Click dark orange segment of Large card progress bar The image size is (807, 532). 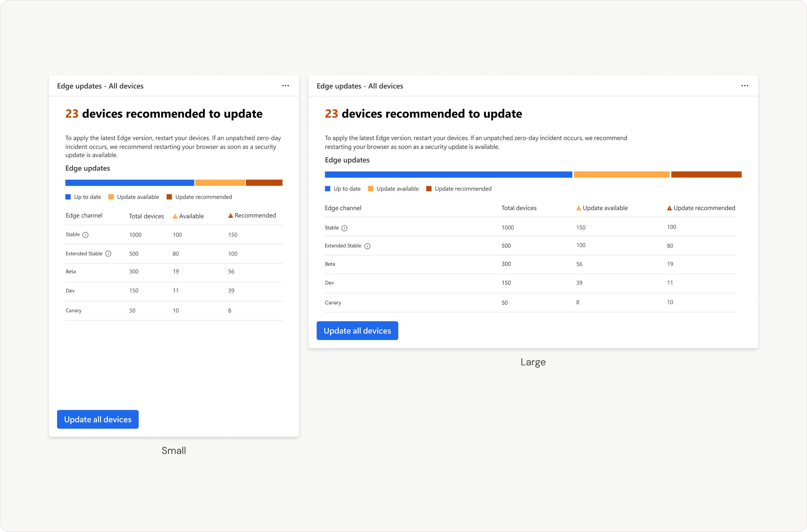coord(706,174)
